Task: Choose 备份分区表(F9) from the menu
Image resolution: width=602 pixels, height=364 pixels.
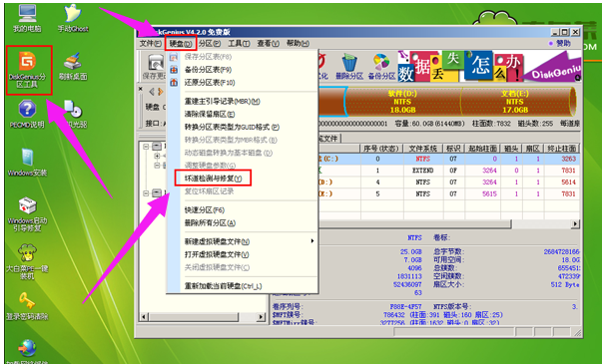Action: coord(242,70)
